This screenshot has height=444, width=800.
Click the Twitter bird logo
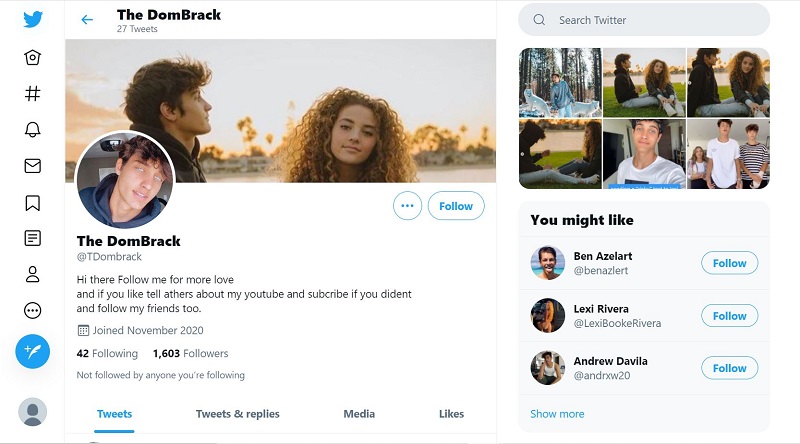[x=33, y=19]
